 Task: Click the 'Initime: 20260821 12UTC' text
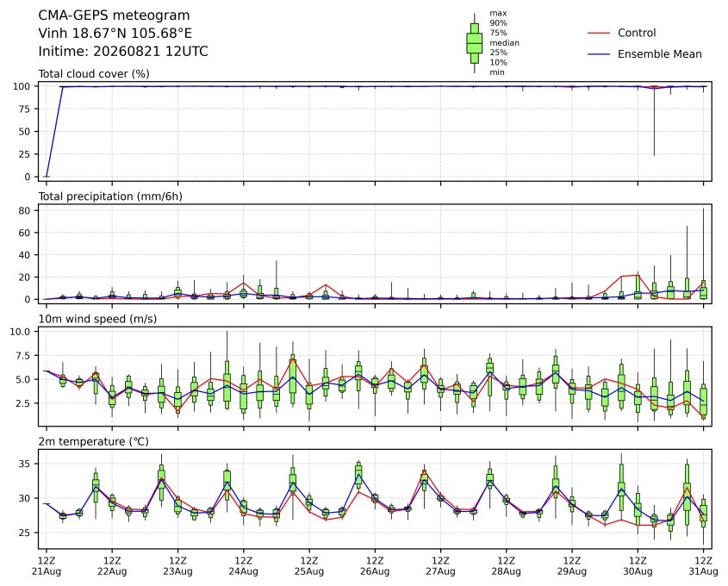(x=123, y=51)
